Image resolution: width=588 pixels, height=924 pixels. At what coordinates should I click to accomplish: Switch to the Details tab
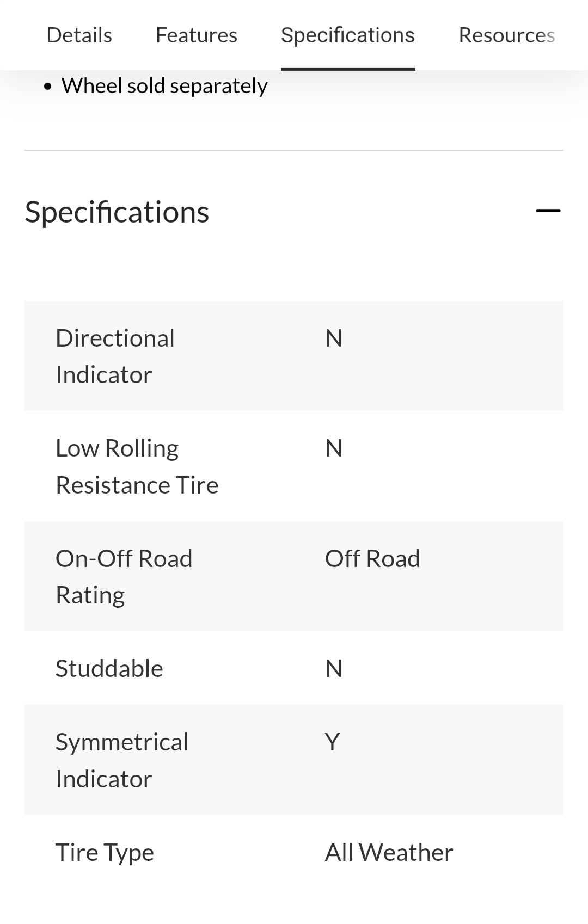click(79, 35)
